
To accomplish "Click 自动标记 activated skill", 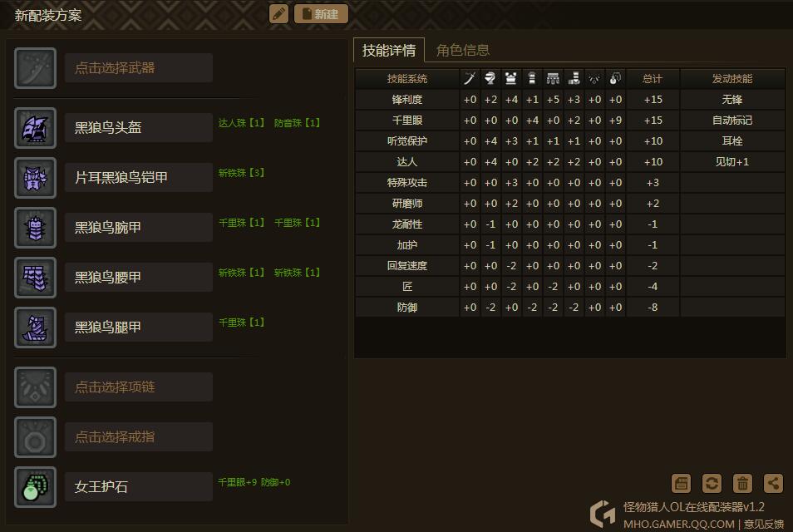I will click(x=731, y=121).
